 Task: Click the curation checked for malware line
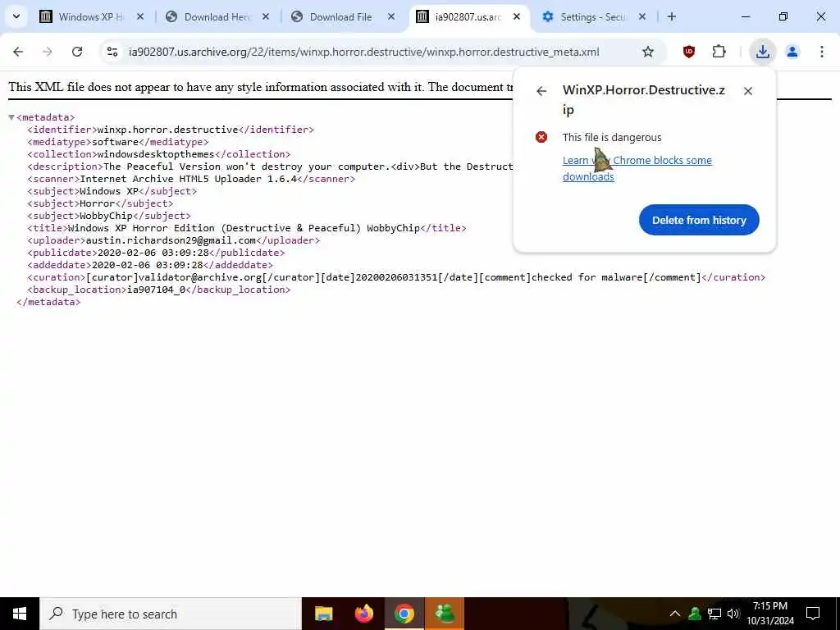(x=396, y=277)
